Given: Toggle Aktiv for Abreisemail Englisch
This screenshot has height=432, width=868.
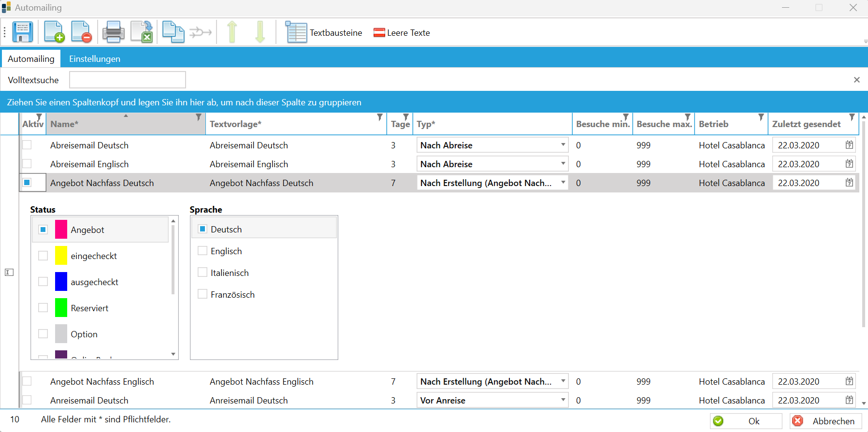Looking at the screenshot, I should [27, 164].
